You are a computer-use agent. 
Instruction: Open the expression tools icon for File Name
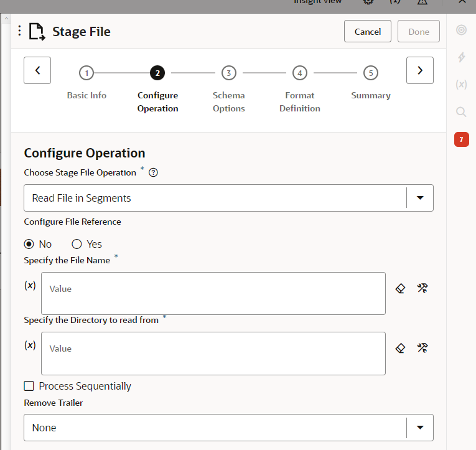click(422, 288)
